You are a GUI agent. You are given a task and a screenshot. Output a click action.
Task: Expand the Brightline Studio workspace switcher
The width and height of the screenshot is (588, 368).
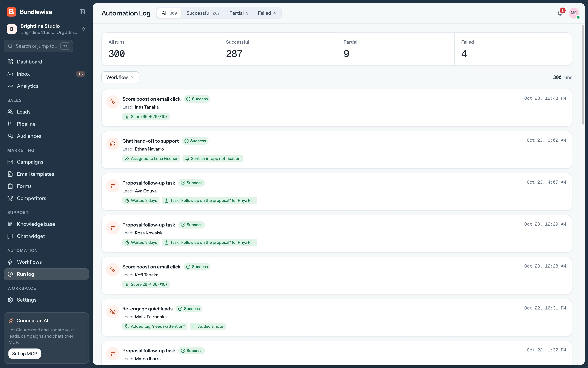coord(46,29)
